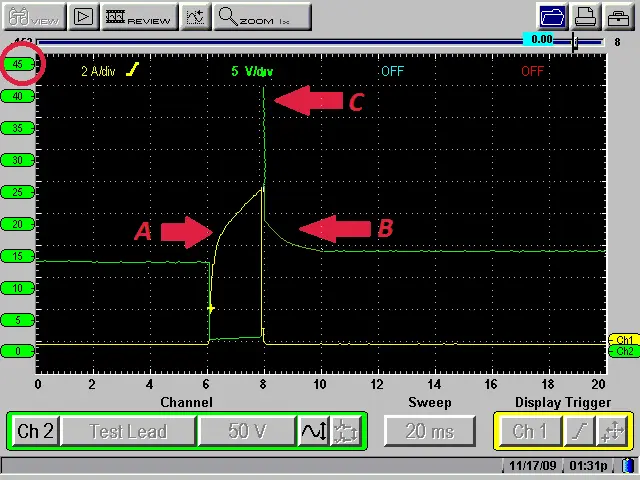Change the 20 ms sweep setting
The height and width of the screenshot is (480, 640).
[430, 431]
